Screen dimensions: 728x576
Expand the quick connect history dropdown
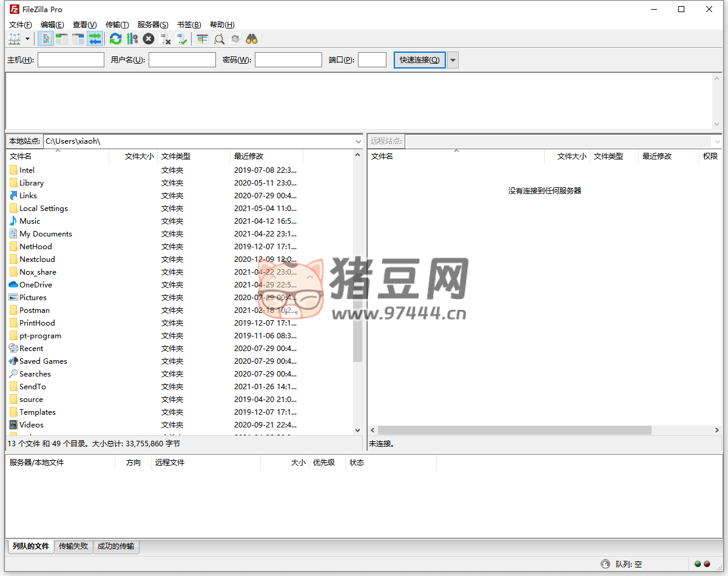pyautogui.click(x=453, y=60)
